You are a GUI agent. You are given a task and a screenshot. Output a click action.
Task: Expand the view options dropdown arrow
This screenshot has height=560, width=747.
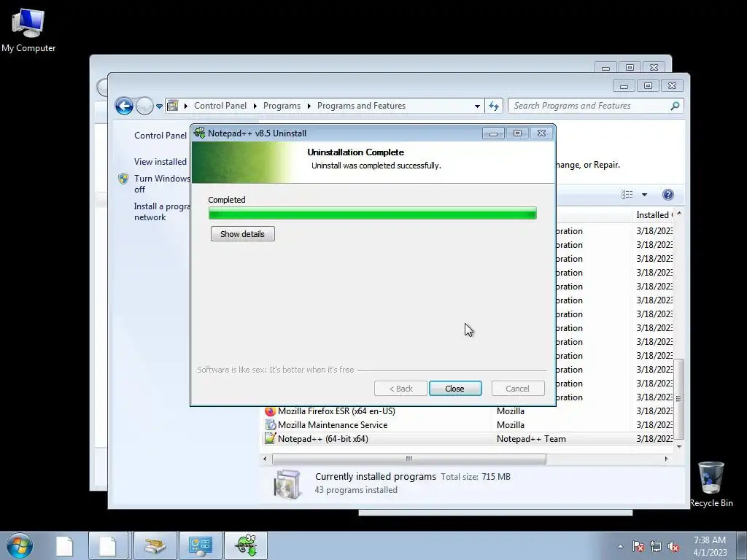pos(644,194)
